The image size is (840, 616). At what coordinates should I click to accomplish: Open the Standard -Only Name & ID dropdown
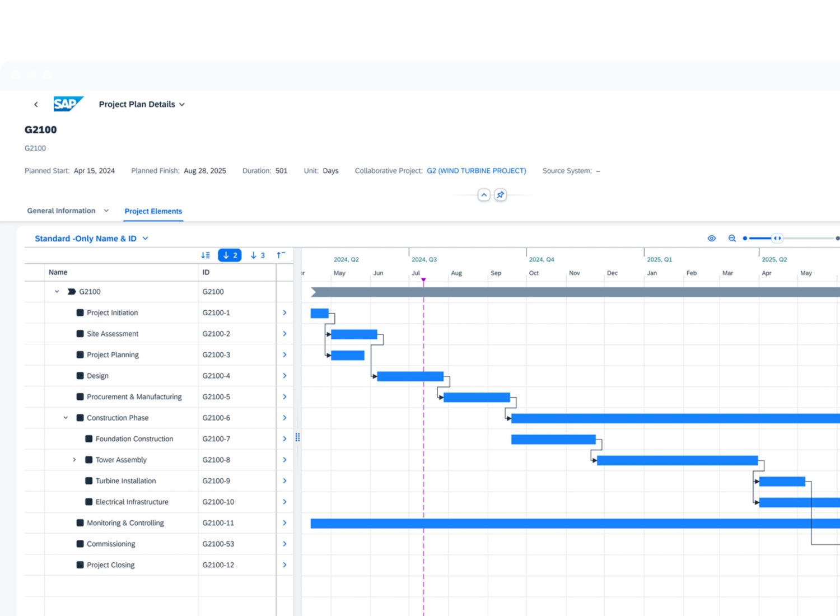(91, 239)
